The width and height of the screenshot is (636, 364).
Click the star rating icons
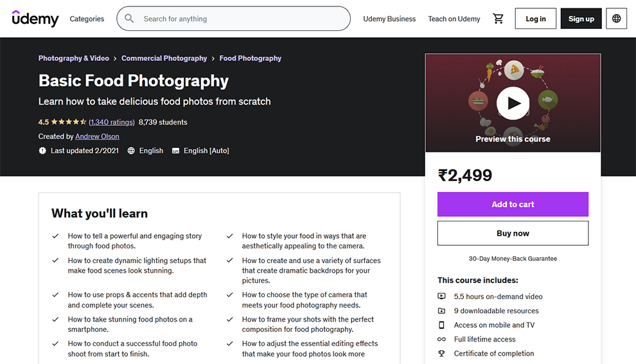tap(69, 122)
